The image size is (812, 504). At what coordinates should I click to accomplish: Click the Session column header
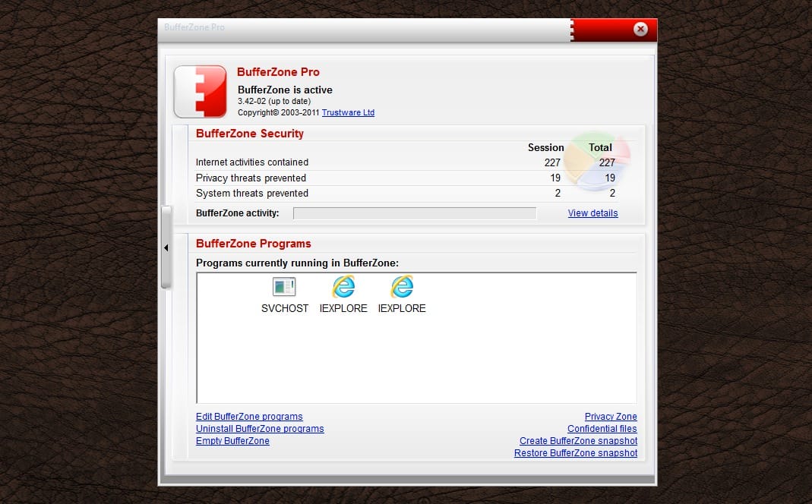point(546,147)
